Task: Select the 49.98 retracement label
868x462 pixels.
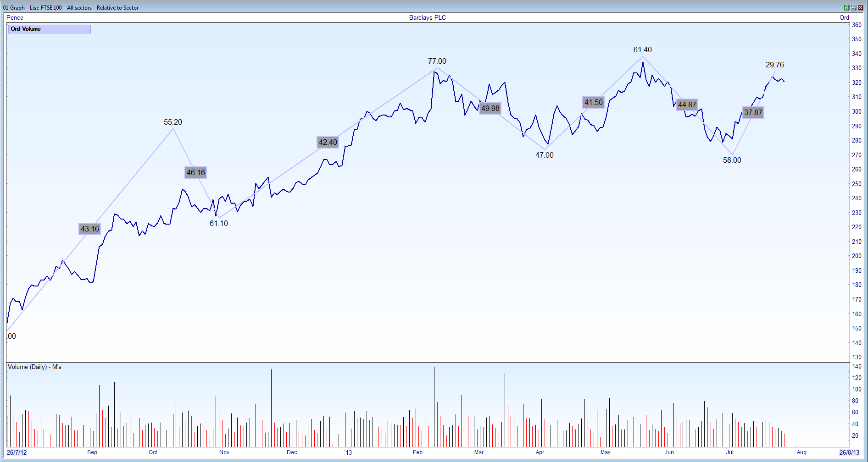Action: (490, 108)
